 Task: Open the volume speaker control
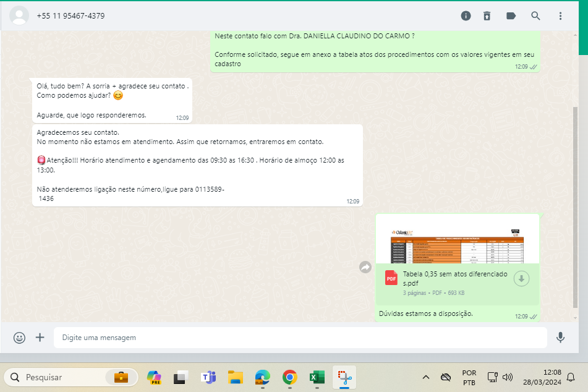coord(508,377)
